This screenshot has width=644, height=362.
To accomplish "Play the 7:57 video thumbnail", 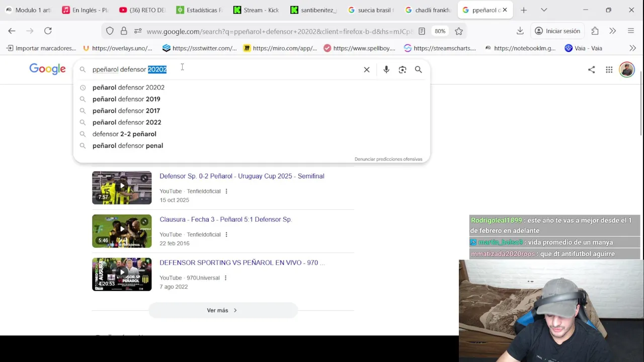I will click(x=122, y=188).
